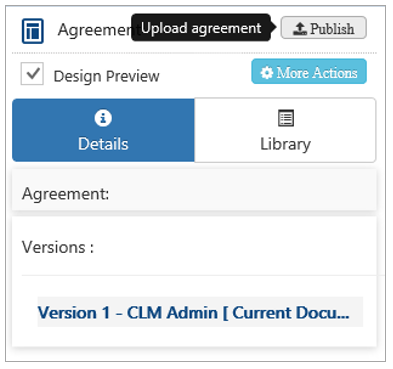
Task: Click the upload arrow icon on Publish
Action: [300, 29]
